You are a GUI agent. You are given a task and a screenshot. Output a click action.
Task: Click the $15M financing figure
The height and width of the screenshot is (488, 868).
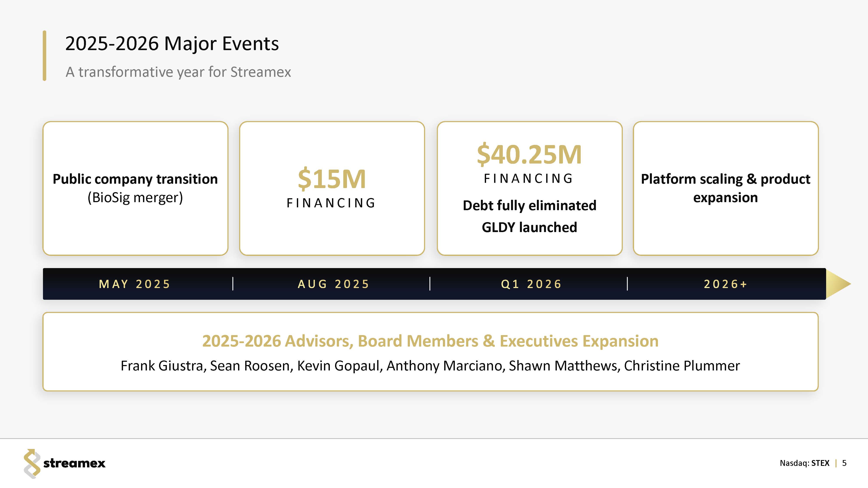(332, 179)
